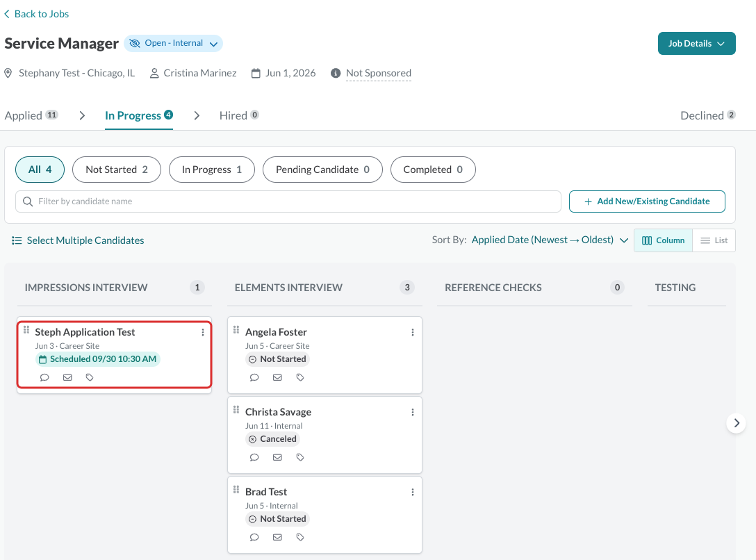The image size is (756, 560).
Task: Go Back to Jobs
Action: (37, 14)
